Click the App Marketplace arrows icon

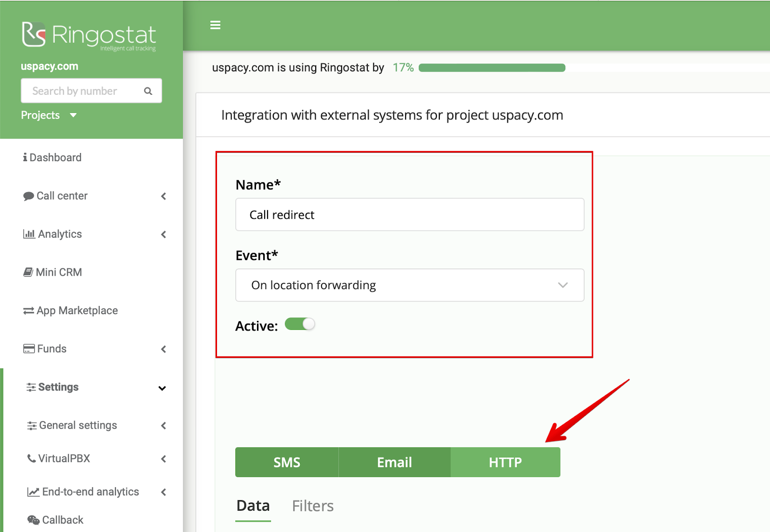[28, 311]
